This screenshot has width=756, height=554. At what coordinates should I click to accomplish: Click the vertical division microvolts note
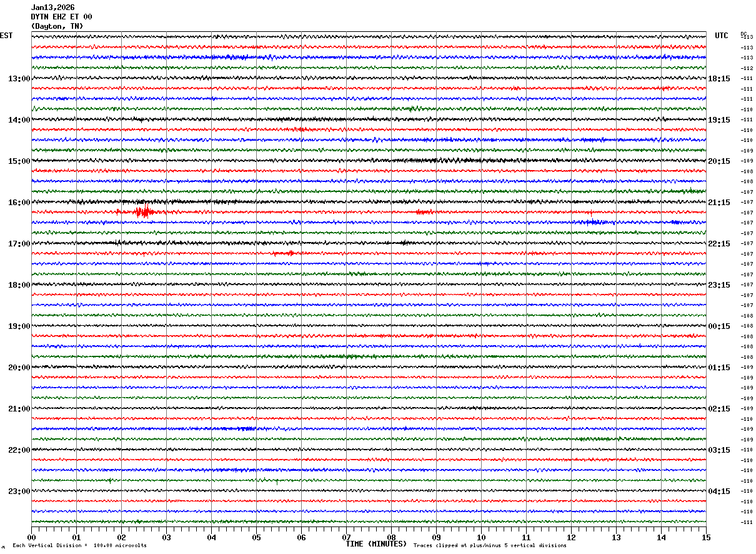[79, 546]
